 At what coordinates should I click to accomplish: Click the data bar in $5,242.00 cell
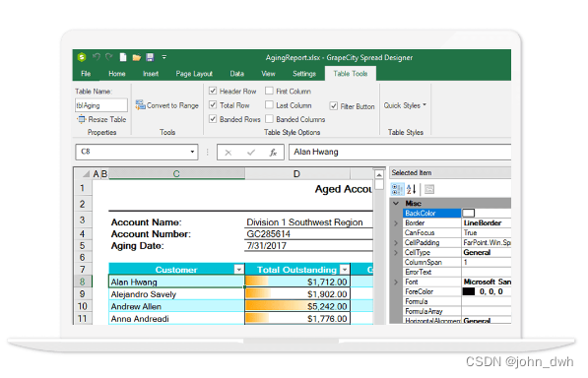[x=276, y=306]
